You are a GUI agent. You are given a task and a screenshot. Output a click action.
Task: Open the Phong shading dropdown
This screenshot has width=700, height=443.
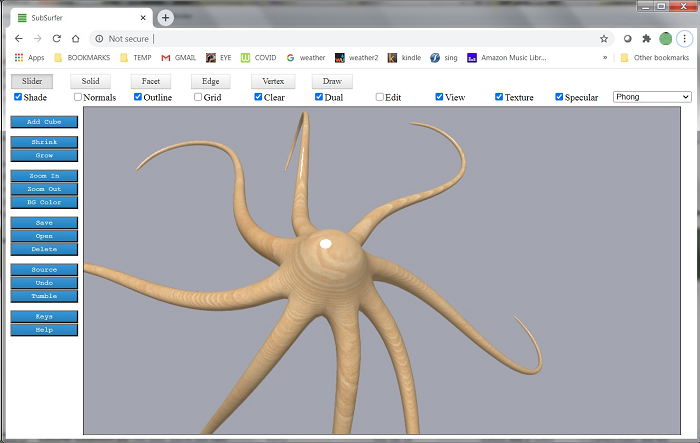point(652,97)
